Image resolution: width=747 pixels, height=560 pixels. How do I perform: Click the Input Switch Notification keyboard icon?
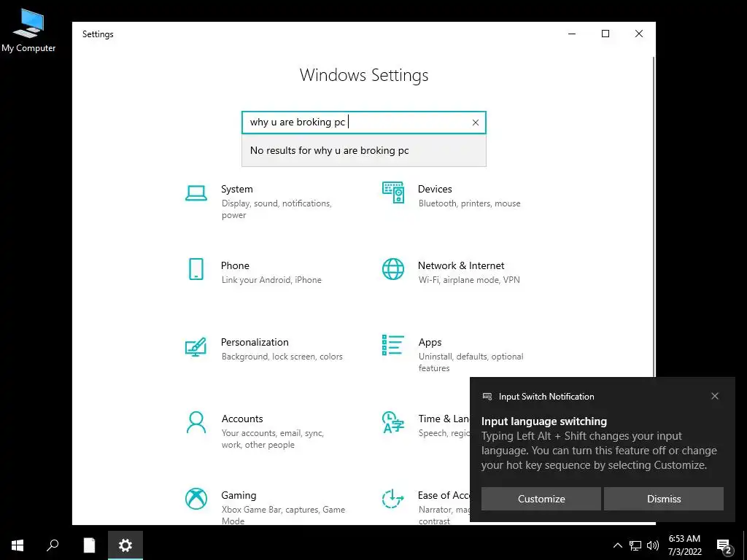pyautogui.click(x=487, y=396)
